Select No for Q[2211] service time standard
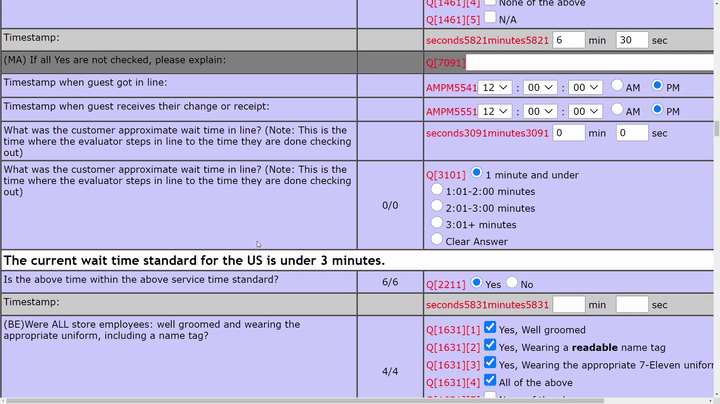 point(512,282)
